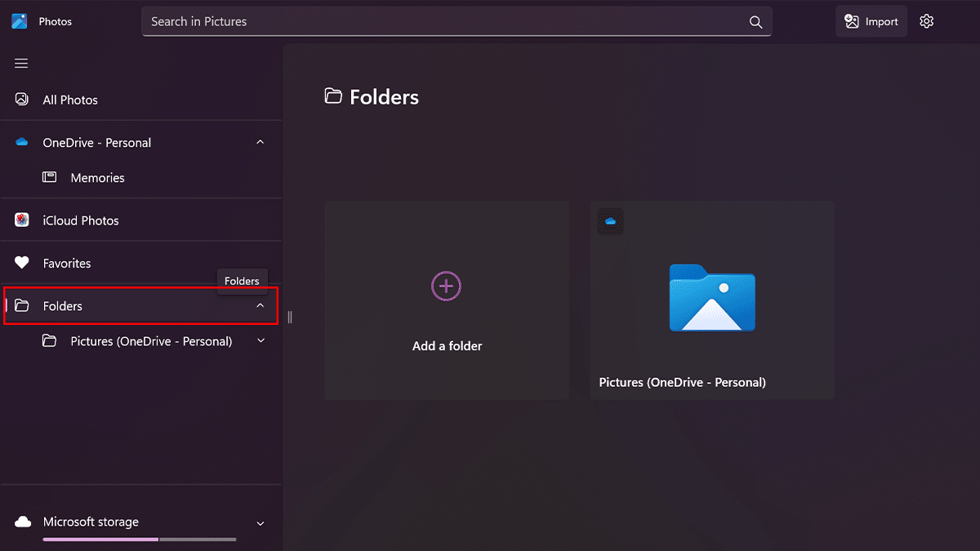
Task: Expand Pictures (OneDrive - Personal) subfolder chevron
Action: tap(261, 340)
